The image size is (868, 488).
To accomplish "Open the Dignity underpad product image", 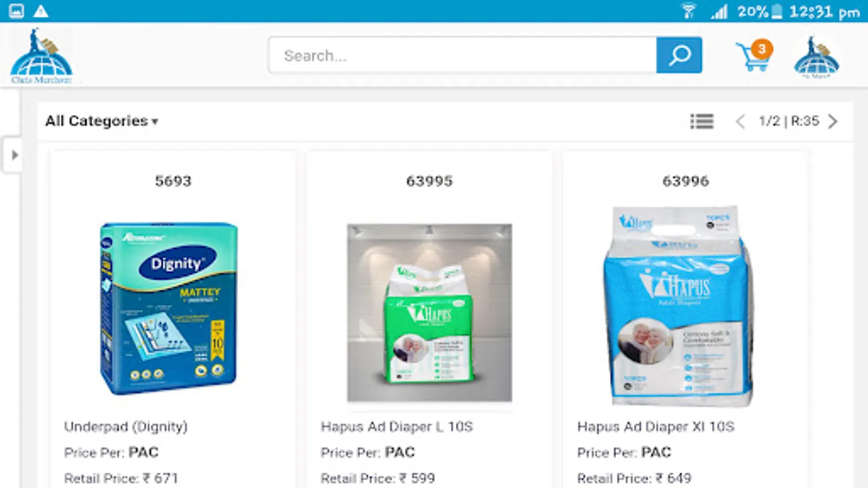I will click(169, 308).
